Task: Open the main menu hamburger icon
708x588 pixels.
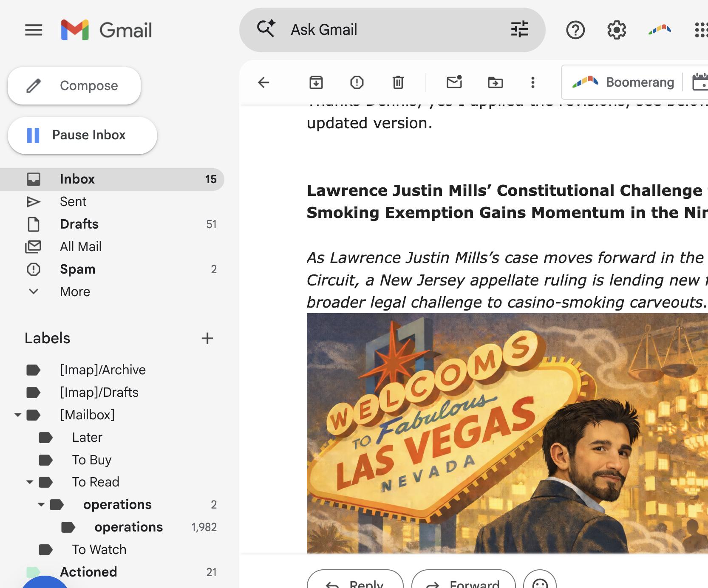Action: (x=34, y=30)
